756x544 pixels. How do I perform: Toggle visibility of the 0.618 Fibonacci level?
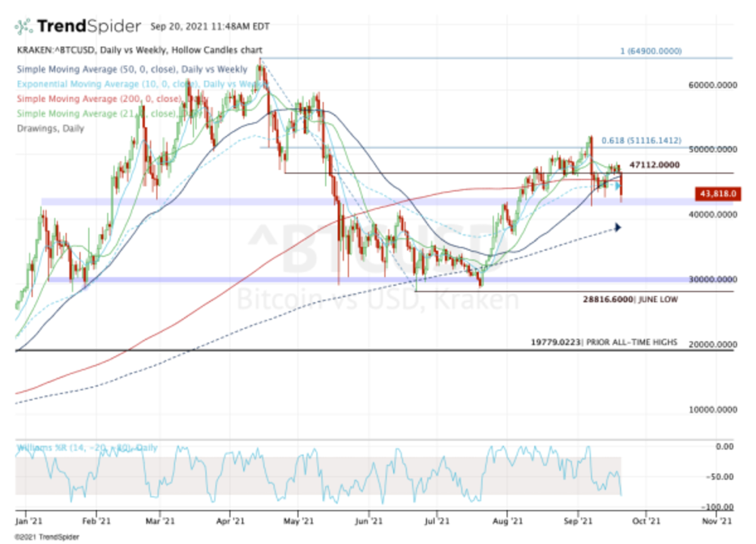[641, 140]
